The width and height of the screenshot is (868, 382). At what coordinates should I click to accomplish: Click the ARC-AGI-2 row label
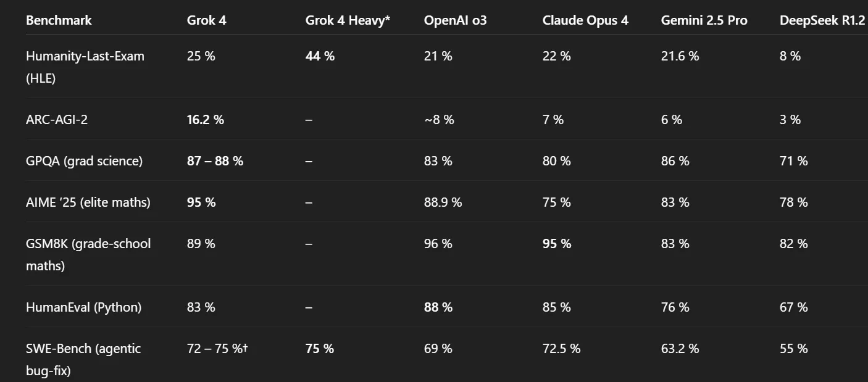[57, 120]
